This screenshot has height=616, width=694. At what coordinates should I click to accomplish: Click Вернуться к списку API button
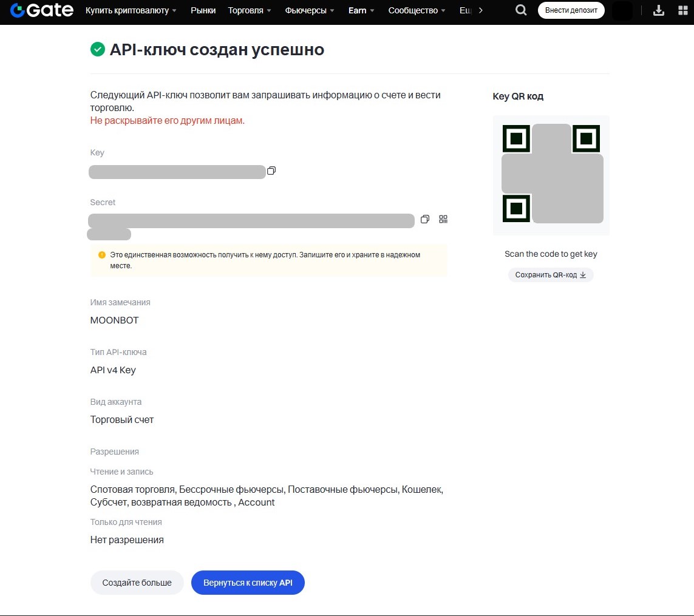click(x=248, y=583)
